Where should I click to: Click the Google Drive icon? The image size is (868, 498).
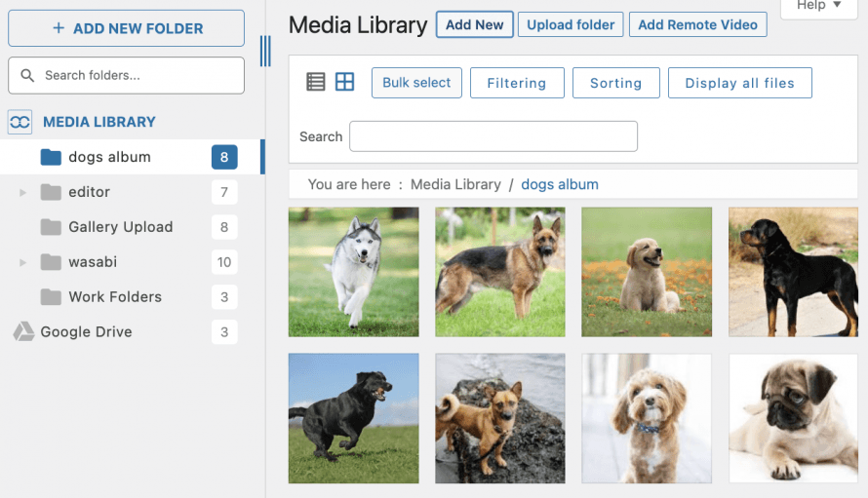[23, 332]
